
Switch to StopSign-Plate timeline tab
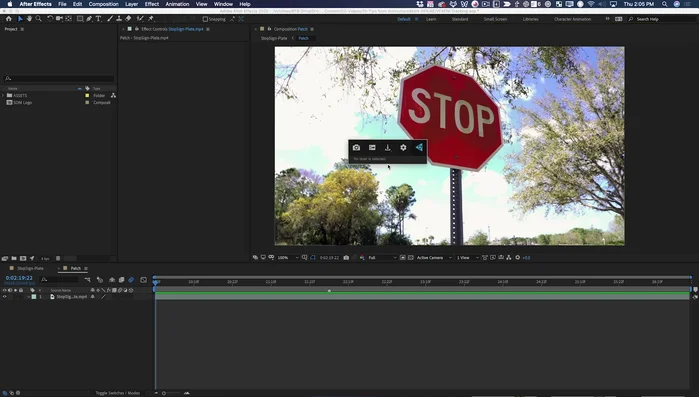[30, 268]
